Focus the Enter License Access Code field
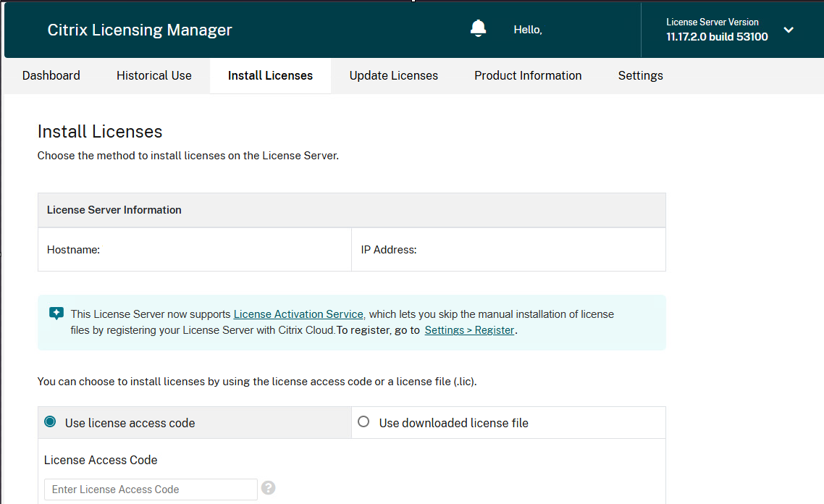 (x=151, y=490)
